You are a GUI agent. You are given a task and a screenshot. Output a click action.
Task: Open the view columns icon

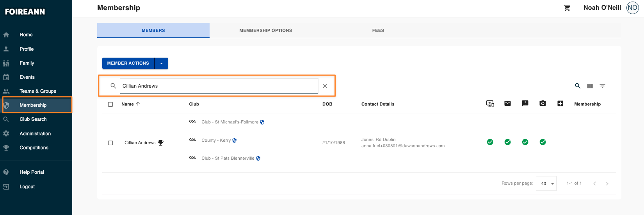pos(590,86)
